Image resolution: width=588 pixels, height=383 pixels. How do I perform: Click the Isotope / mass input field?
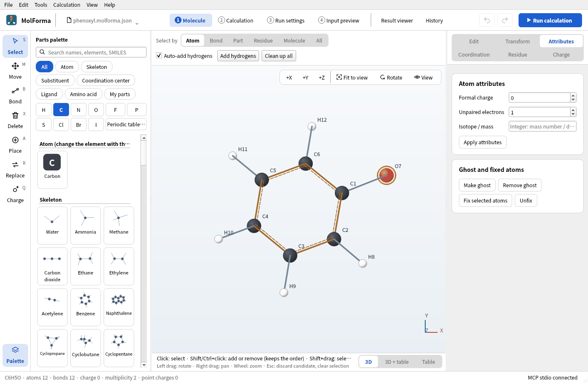tap(542, 126)
